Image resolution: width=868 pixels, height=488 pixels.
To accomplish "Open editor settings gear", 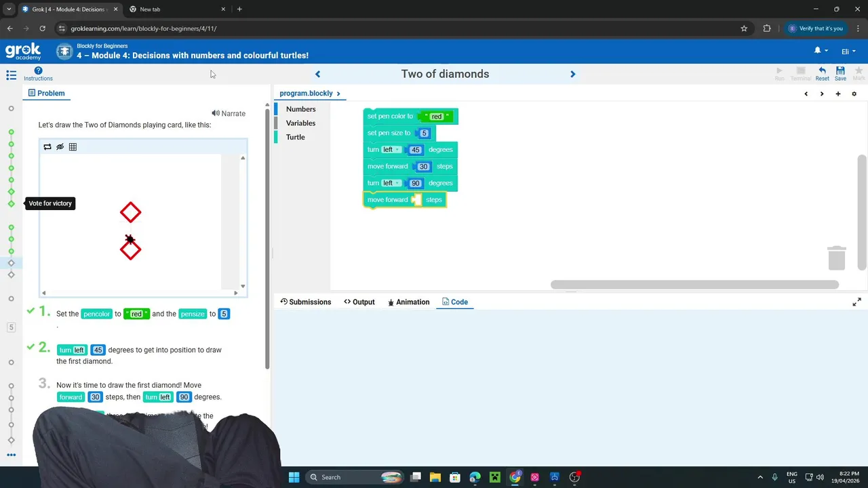I will click(x=854, y=94).
